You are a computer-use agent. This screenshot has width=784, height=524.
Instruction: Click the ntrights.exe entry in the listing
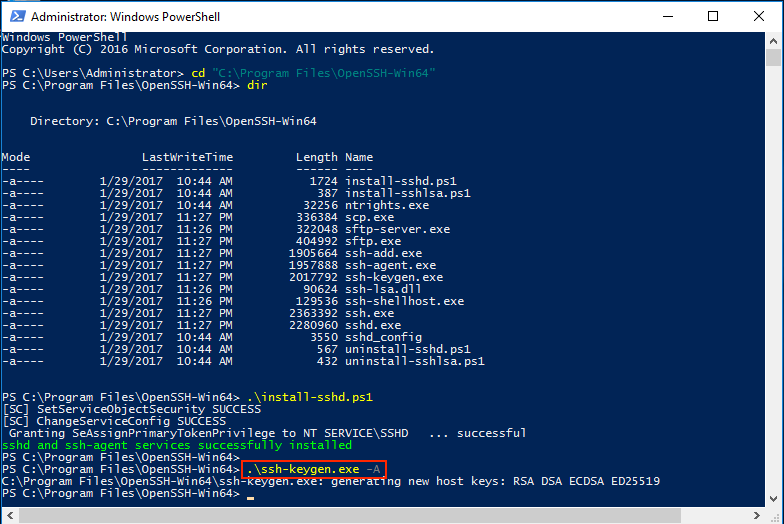point(387,205)
